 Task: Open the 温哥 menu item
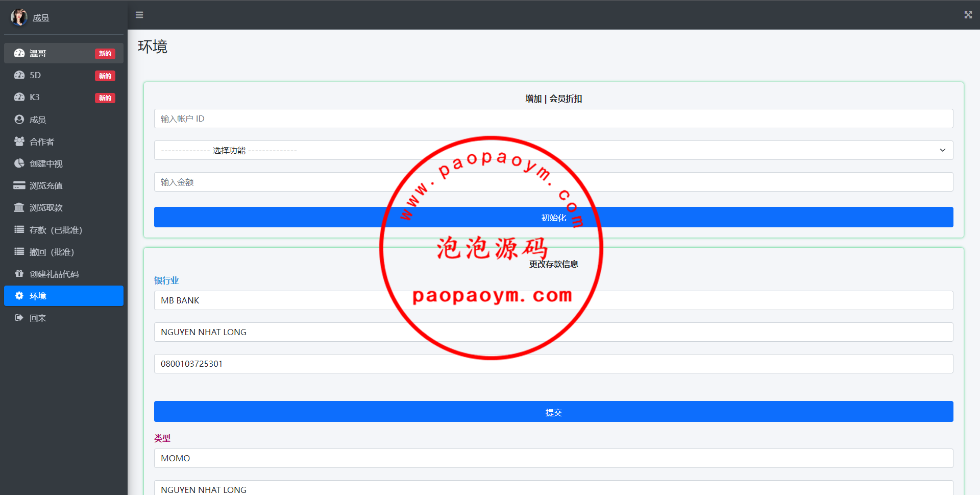point(64,53)
